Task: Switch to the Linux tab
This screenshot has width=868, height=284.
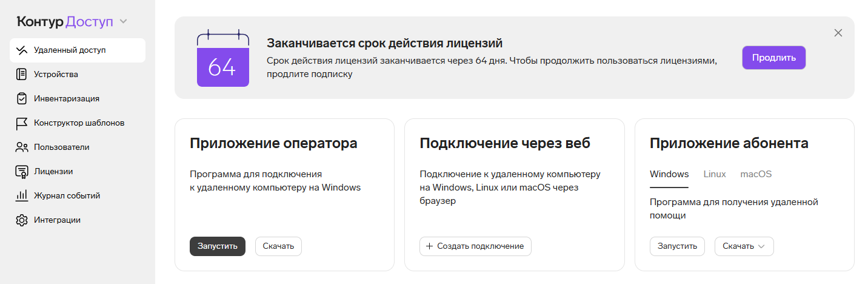Action: [714, 174]
